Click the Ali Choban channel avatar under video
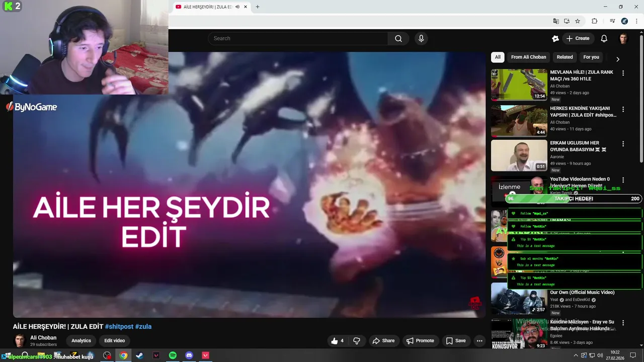 pyautogui.click(x=20, y=341)
